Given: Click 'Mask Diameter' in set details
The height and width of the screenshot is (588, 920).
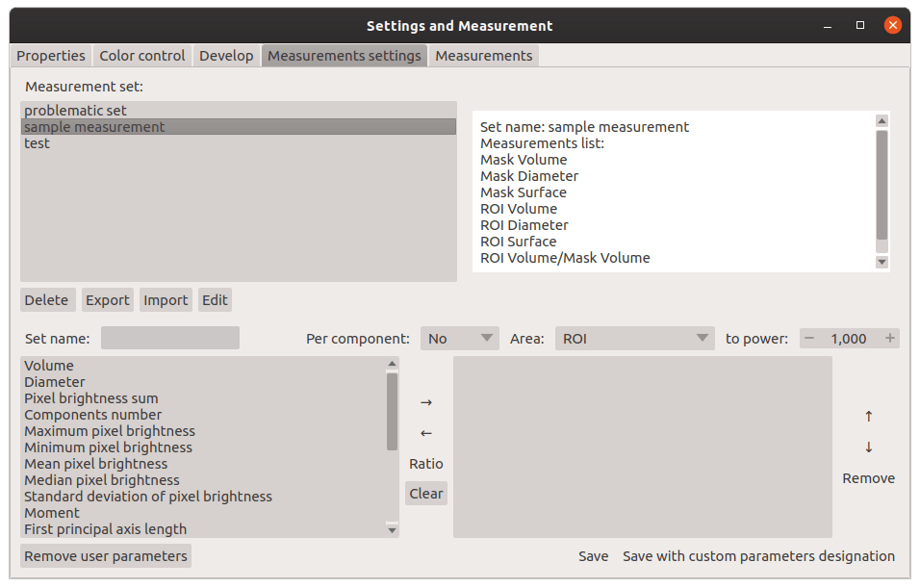Looking at the screenshot, I should 529,176.
